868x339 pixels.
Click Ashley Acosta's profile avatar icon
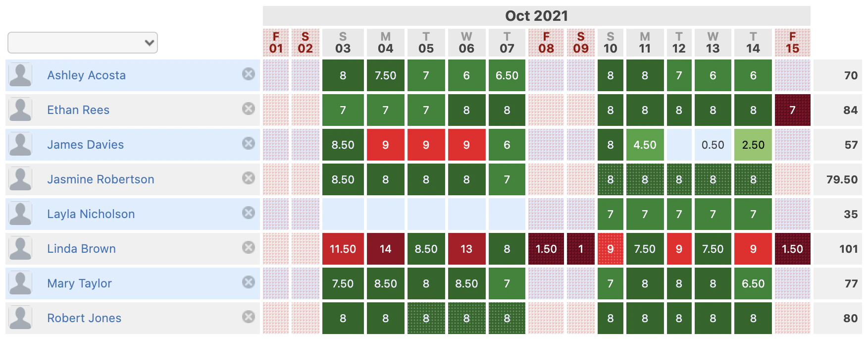tap(20, 75)
